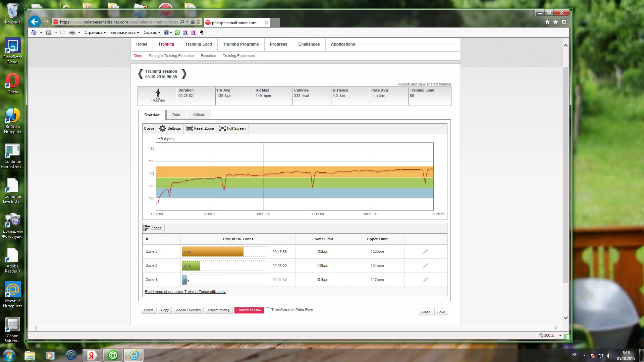The width and height of the screenshot is (644, 362).
Task: Click the browser back arrow button
Action: coord(34,22)
